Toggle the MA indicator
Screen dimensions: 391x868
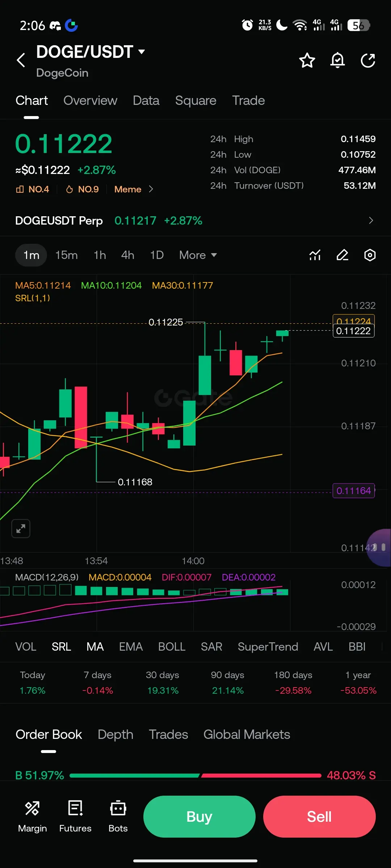pos(95,647)
